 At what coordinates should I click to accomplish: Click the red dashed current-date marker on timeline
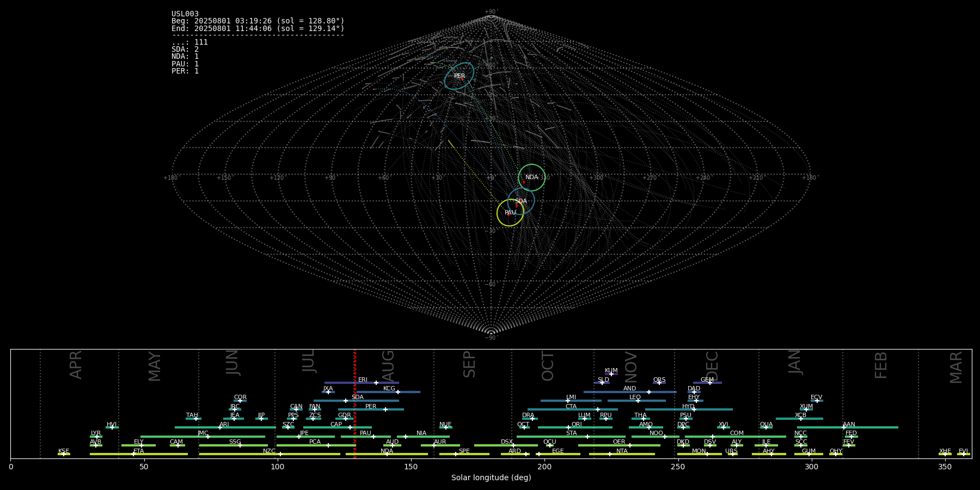[355, 403]
